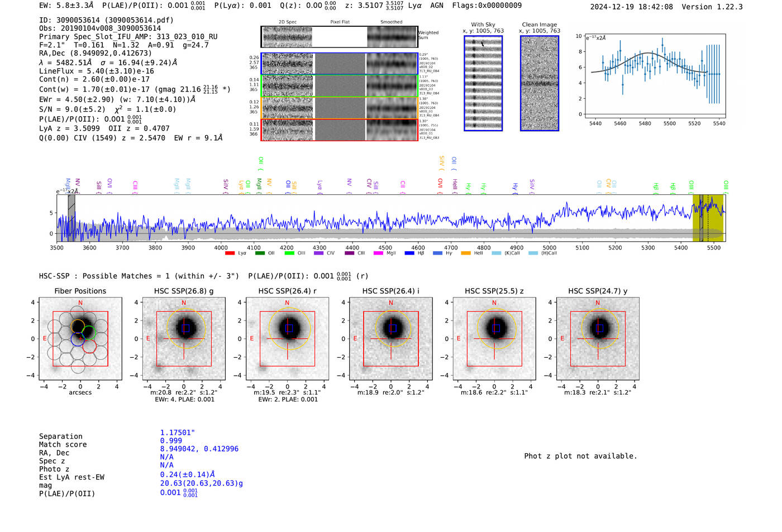Select the "0.24(±0.14)Å" rest-EW value
The image size is (782, 532).
pyautogui.click(x=188, y=475)
